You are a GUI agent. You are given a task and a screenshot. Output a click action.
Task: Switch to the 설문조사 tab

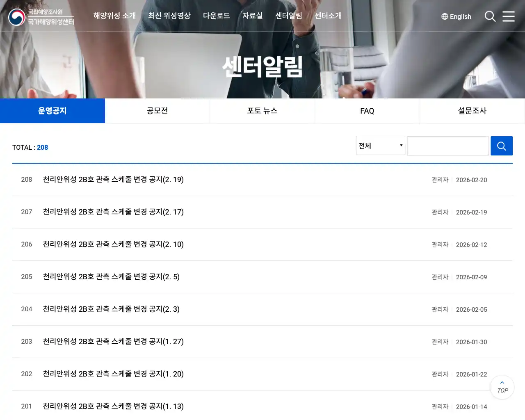tap(472, 110)
